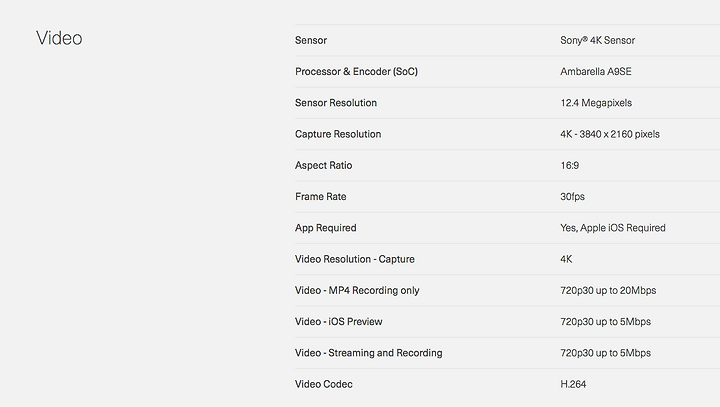Click Video - MP4 Recording only label
The width and height of the screenshot is (720, 407).
(357, 290)
